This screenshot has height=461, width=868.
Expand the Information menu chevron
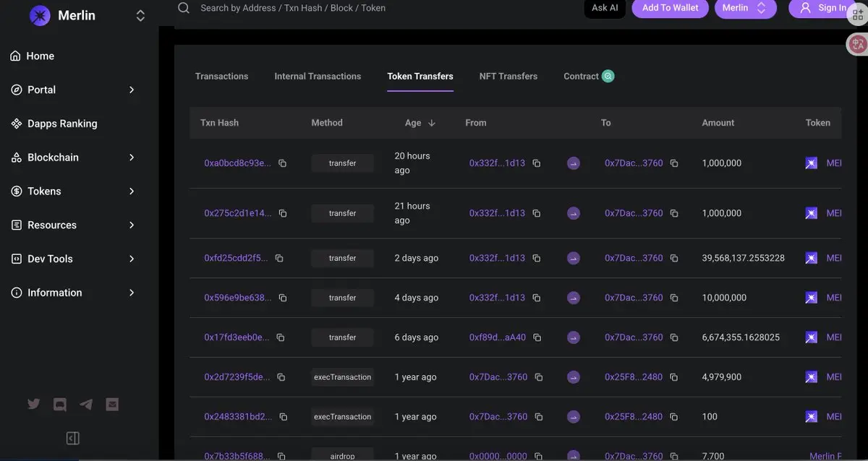click(x=132, y=293)
